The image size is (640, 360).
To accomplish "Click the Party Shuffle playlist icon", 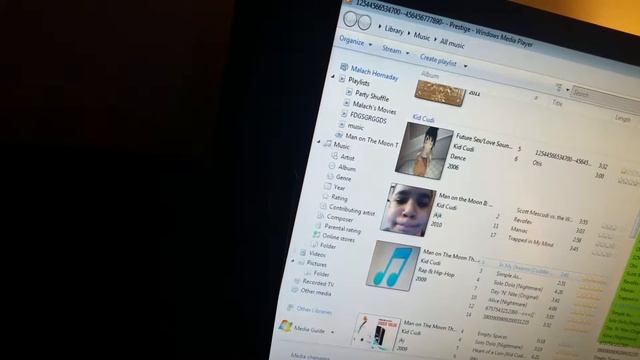I will pyautogui.click(x=349, y=92).
